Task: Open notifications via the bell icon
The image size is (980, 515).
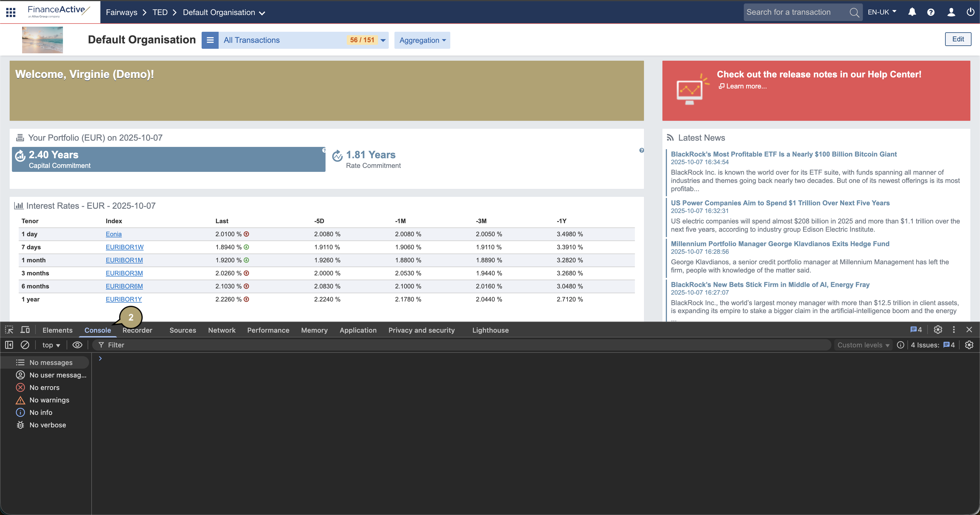Action: pyautogui.click(x=912, y=12)
